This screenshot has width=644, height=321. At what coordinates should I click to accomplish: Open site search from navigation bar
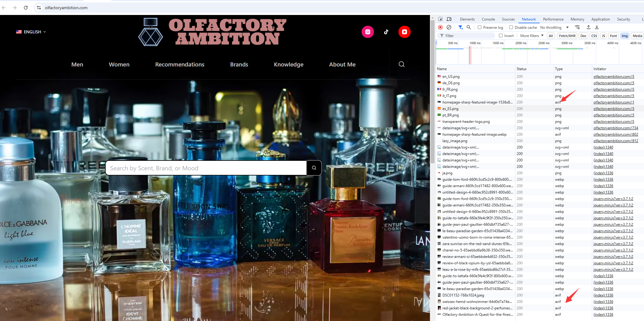pyautogui.click(x=401, y=64)
